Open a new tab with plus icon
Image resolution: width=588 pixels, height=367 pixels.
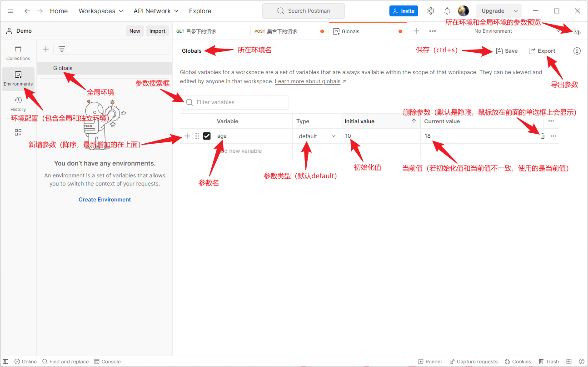(416, 31)
